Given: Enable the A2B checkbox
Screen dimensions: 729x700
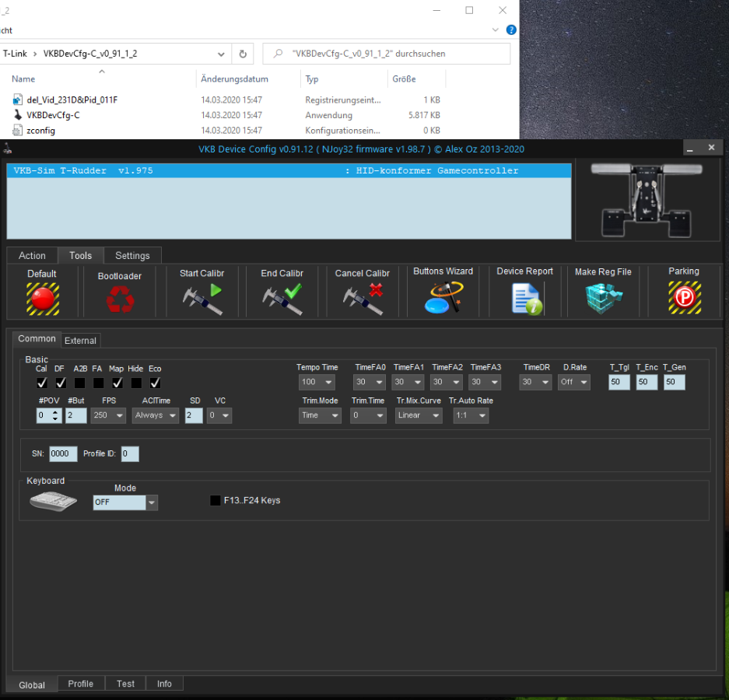Looking at the screenshot, I should 79,383.
